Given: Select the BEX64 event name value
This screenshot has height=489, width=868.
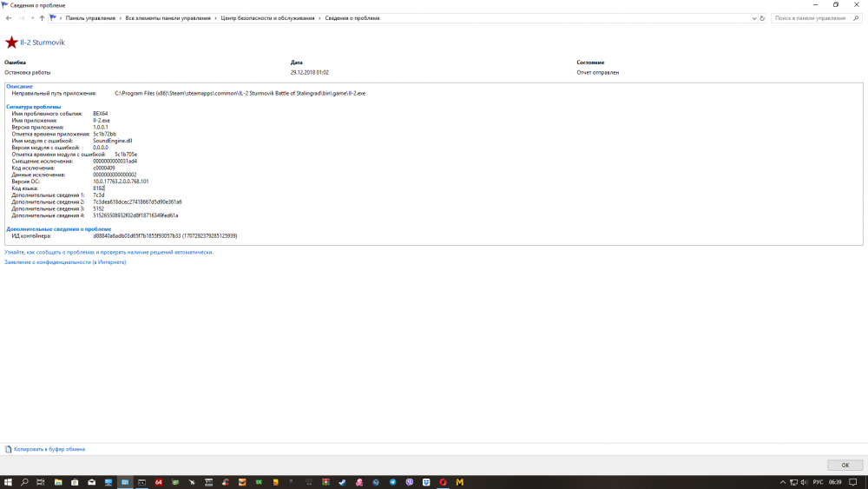Looking at the screenshot, I should 100,114.
